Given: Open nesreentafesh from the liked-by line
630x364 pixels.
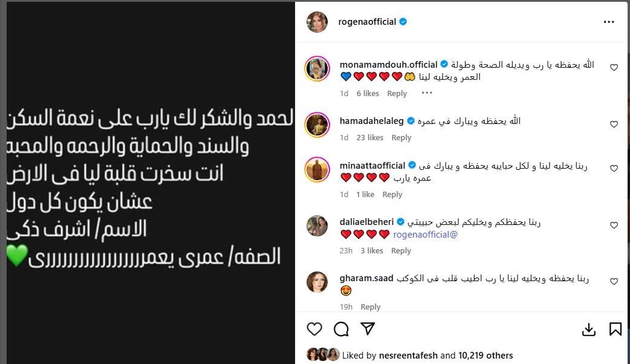Looking at the screenshot, I should 408,356.
